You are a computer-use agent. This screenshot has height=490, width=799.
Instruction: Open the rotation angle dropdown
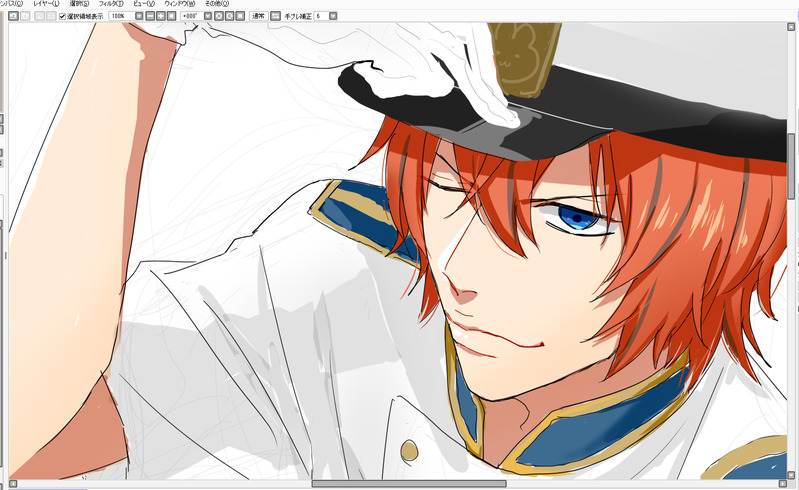tap(208, 16)
